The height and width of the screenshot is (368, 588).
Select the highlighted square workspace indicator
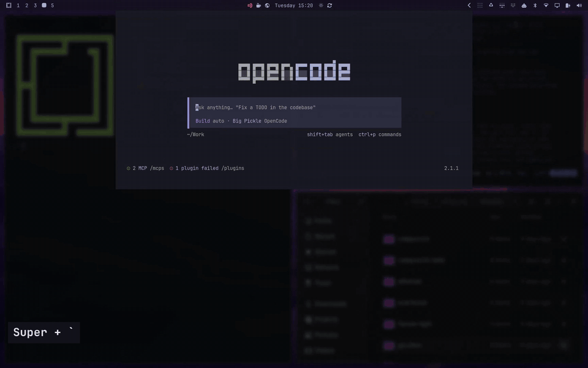tap(44, 6)
